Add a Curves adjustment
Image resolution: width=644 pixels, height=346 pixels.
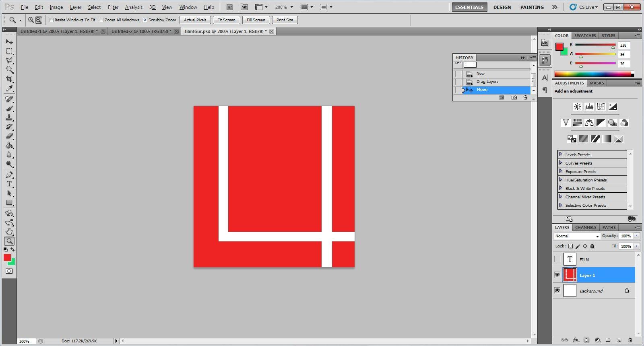click(601, 107)
